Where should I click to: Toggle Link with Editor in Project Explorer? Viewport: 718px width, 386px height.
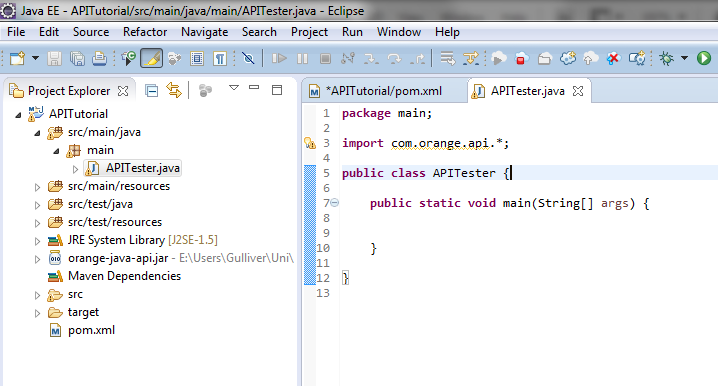(174, 90)
